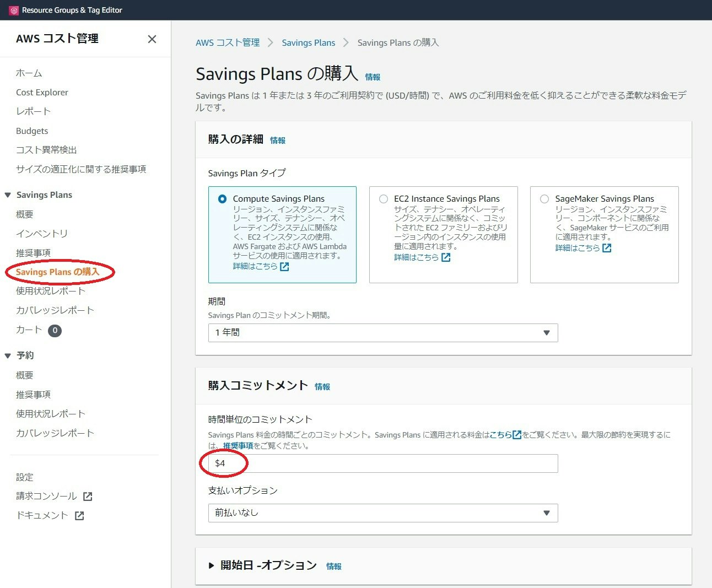Open レポート in sidebar
The image size is (712, 588).
[x=33, y=111]
